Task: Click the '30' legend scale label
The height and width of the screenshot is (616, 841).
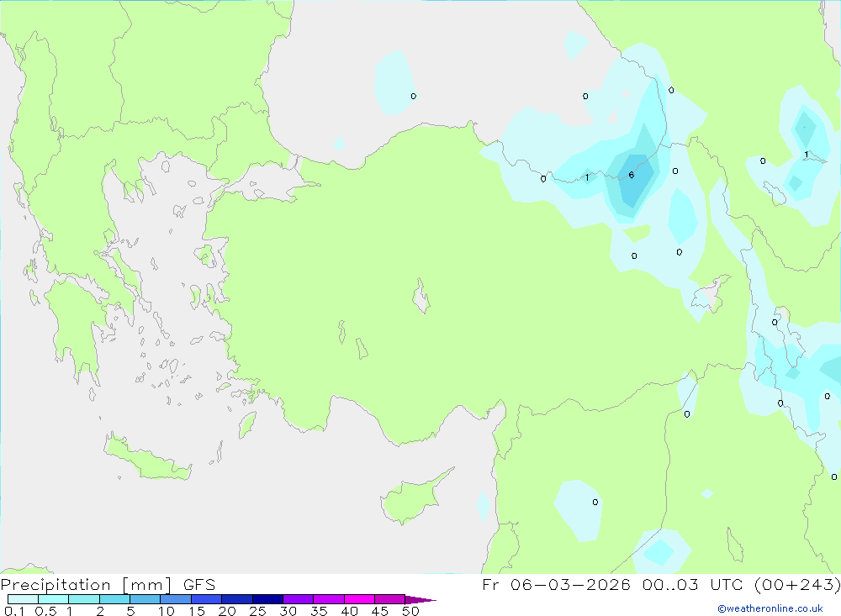Action: [x=288, y=611]
